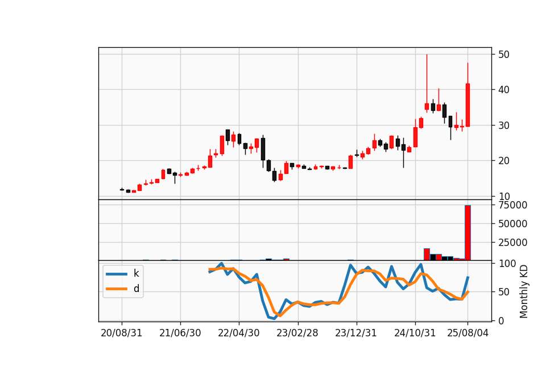Click the 'd' legend entry label

[136, 289]
